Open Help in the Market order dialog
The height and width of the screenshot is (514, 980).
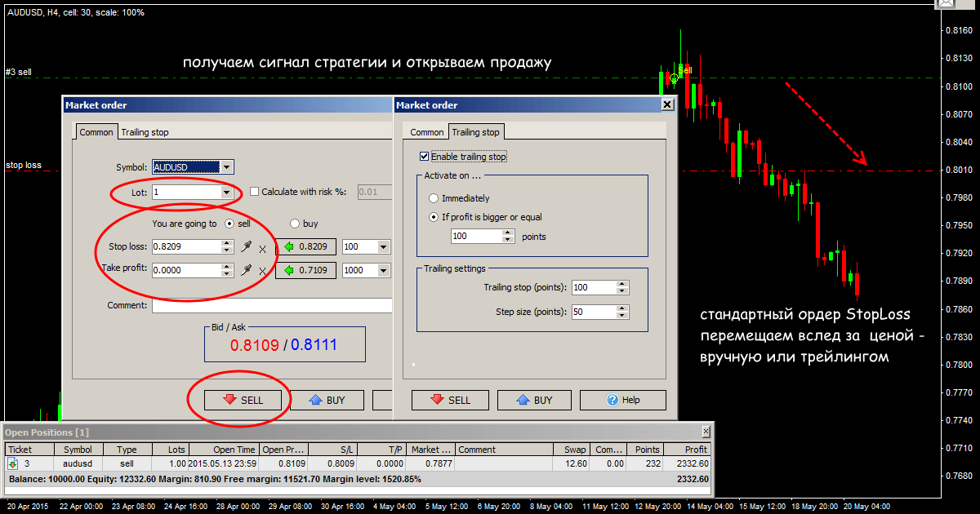point(622,400)
